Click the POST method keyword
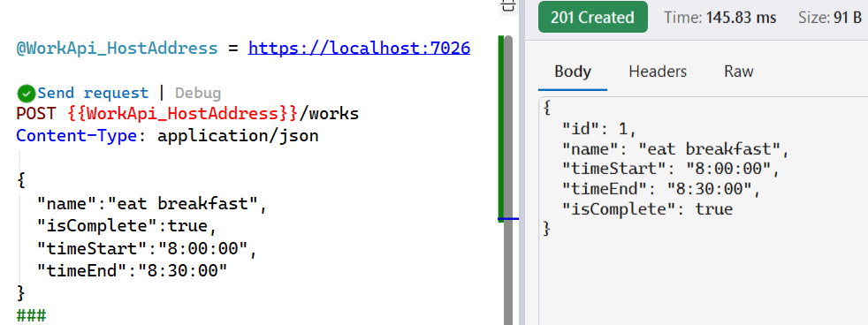 36,114
